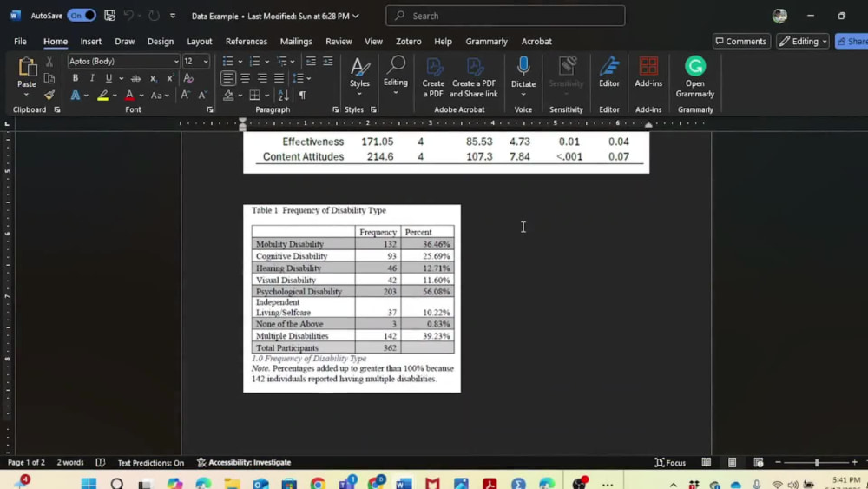Click the Cut scissors icon
This screenshot has height=489, width=868.
coord(49,62)
